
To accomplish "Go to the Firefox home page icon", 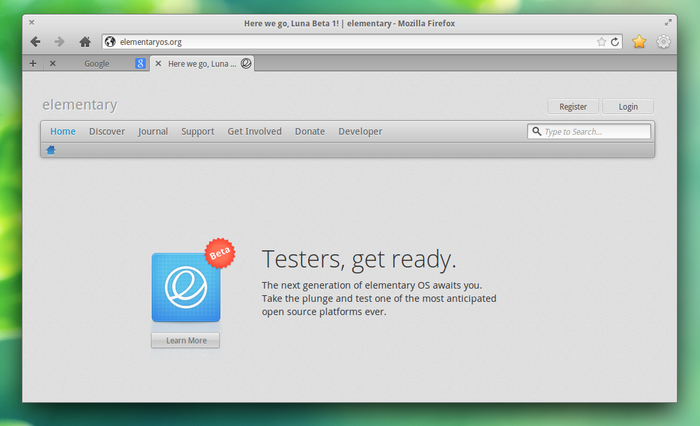I will pyautogui.click(x=85, y=42).
